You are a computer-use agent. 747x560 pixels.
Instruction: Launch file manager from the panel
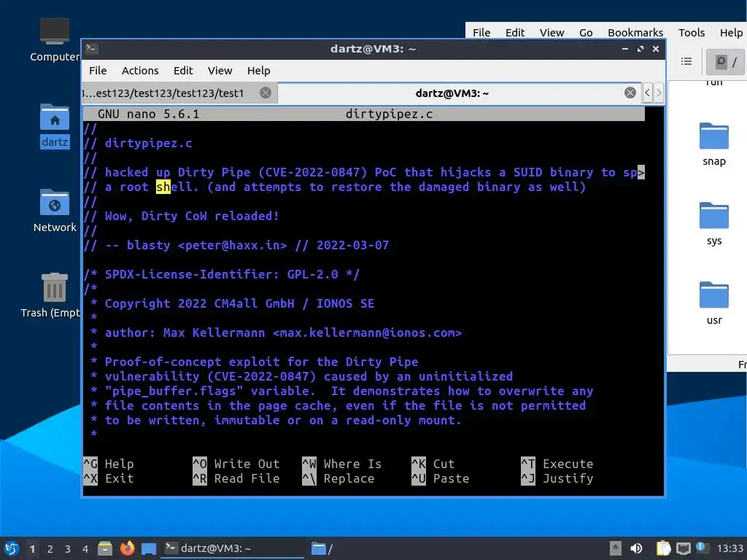click(105, 548)
